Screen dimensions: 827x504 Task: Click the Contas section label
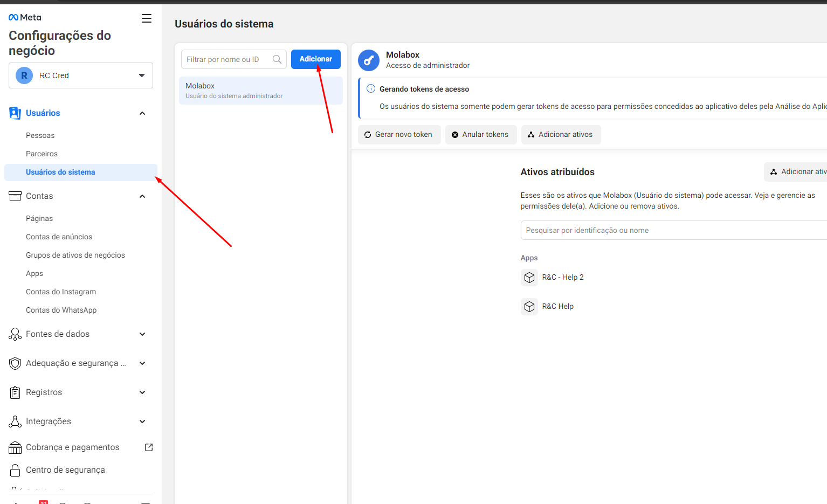tap(39, 196)
